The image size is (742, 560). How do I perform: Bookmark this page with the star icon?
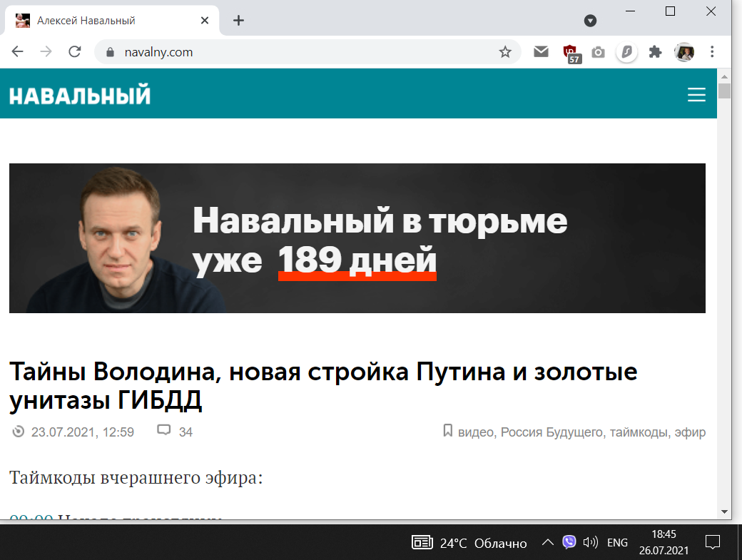click(505, 51)
